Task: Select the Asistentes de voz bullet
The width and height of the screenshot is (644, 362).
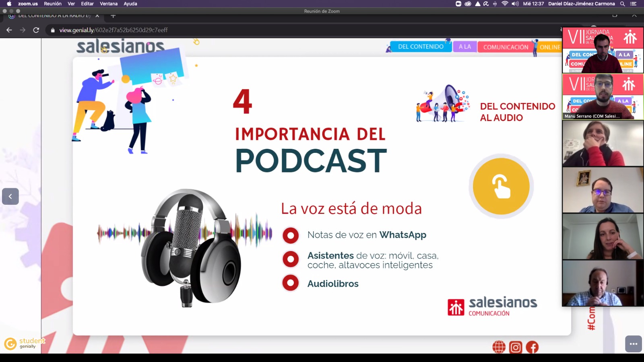Action: click(291, 259)
